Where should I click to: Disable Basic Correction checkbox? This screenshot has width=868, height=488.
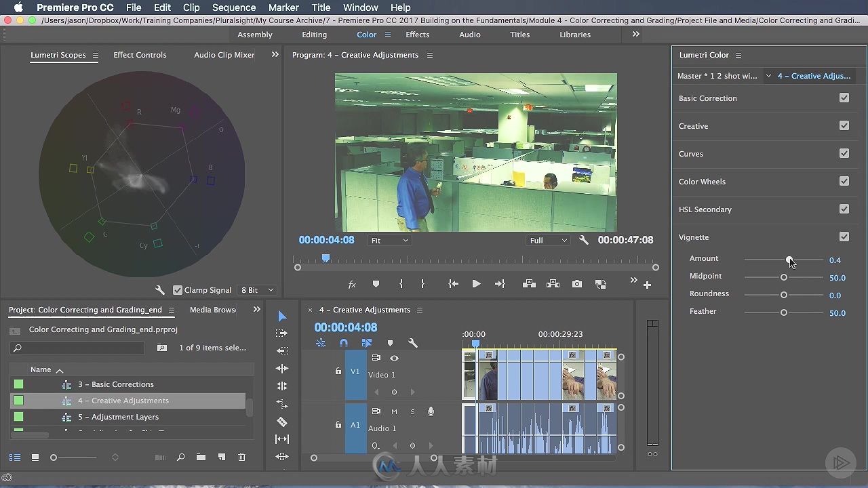[x=844, y=98]
